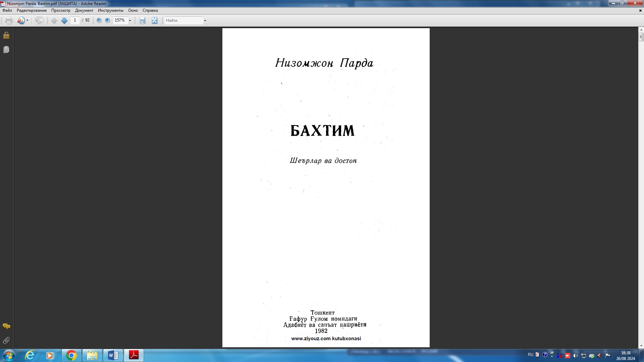This screenshot has width=644, height=362.
Task: Click the network connection tray icon
Action: (x=584, y=356)
